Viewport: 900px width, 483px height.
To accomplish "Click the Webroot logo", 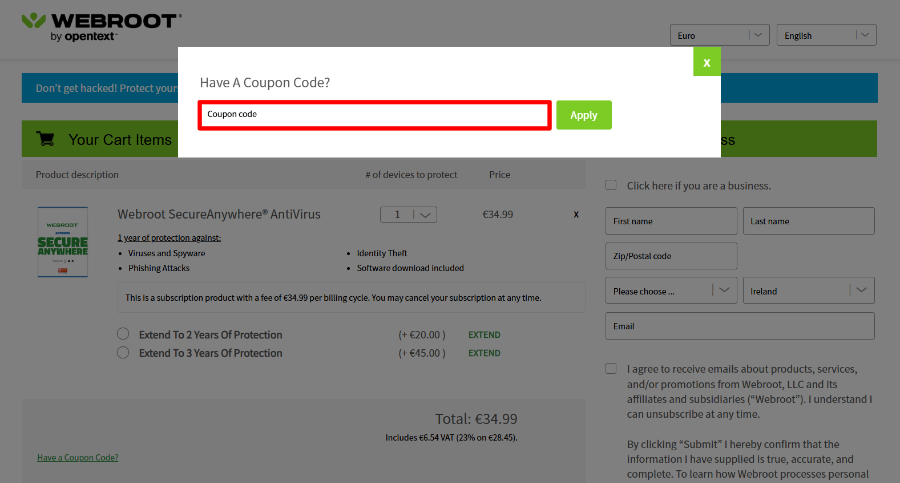I will (x=102, y=27).
